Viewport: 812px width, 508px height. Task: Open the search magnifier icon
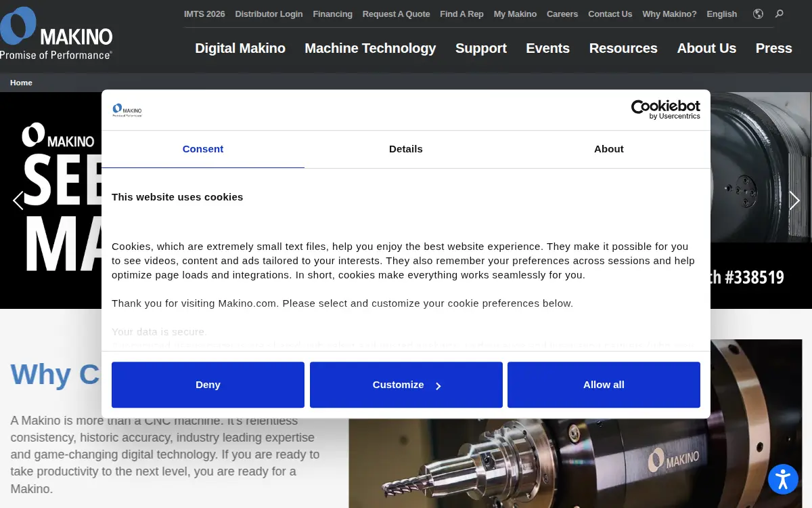tap(780, 14)
